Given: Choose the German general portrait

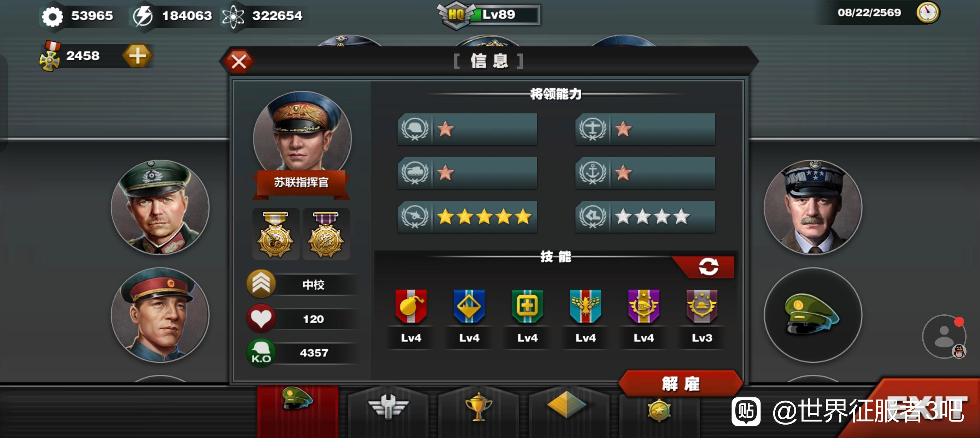Looking at the screenshot, I should point(160,207).
